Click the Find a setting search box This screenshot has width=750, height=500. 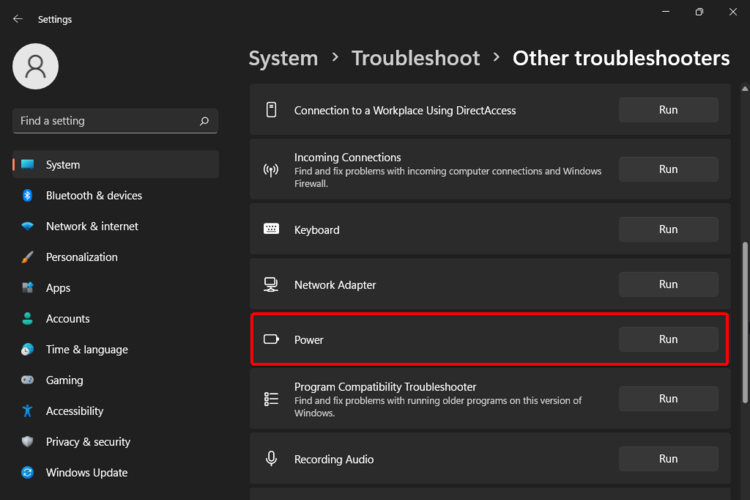(x=105, y=121)
